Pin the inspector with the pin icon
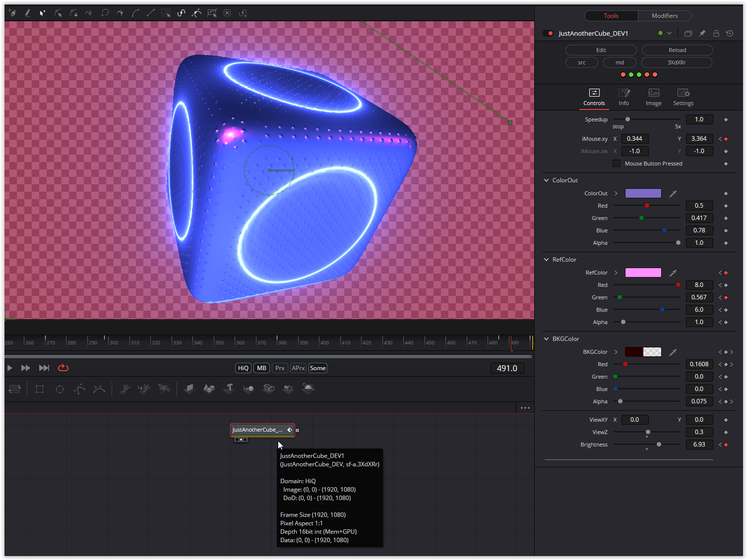This screenshot has height=560, width=747. tap(702, 33)
